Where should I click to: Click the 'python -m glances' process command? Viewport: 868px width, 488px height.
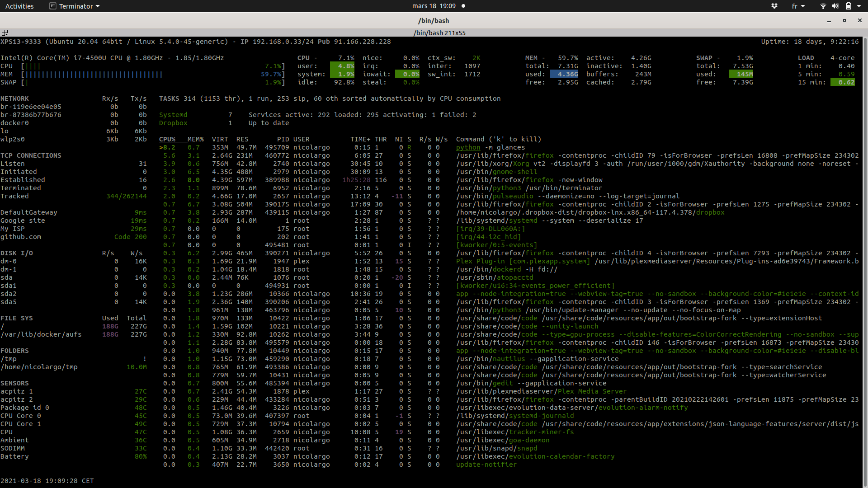[x=491, y=147]
